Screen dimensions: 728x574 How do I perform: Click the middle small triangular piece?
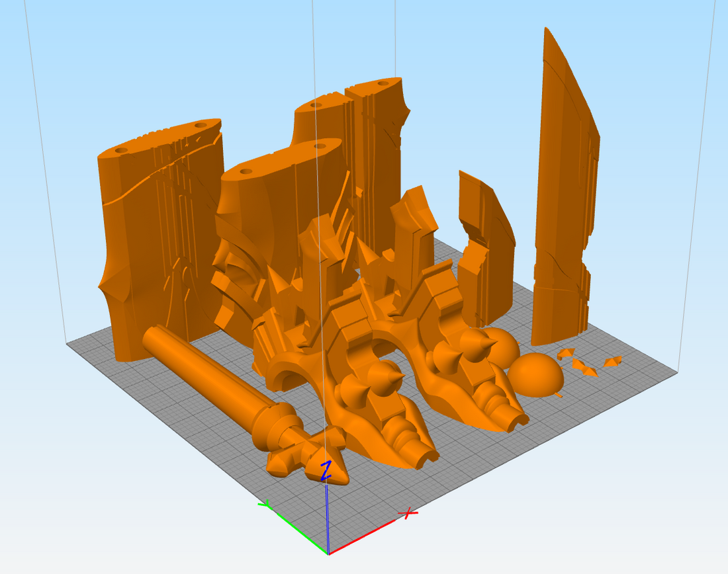click(x=585, y=368)
